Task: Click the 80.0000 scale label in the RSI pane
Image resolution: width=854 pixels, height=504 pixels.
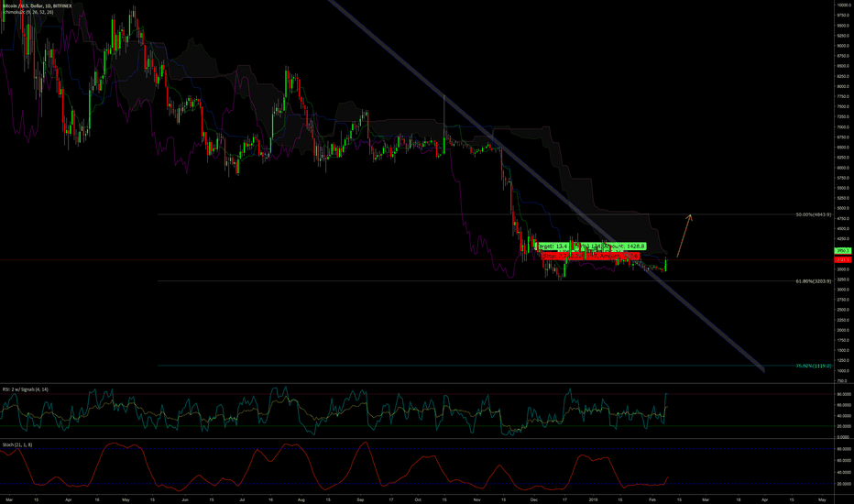Action: coord(844,394)
